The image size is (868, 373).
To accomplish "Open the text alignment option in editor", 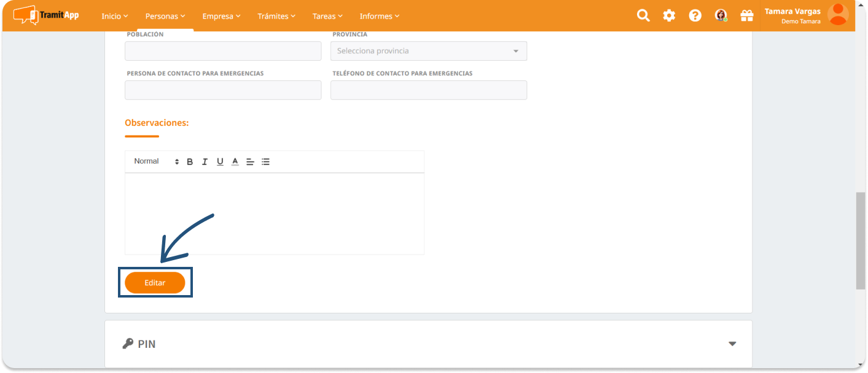I will pyautogui.click(x=250, y=162).
